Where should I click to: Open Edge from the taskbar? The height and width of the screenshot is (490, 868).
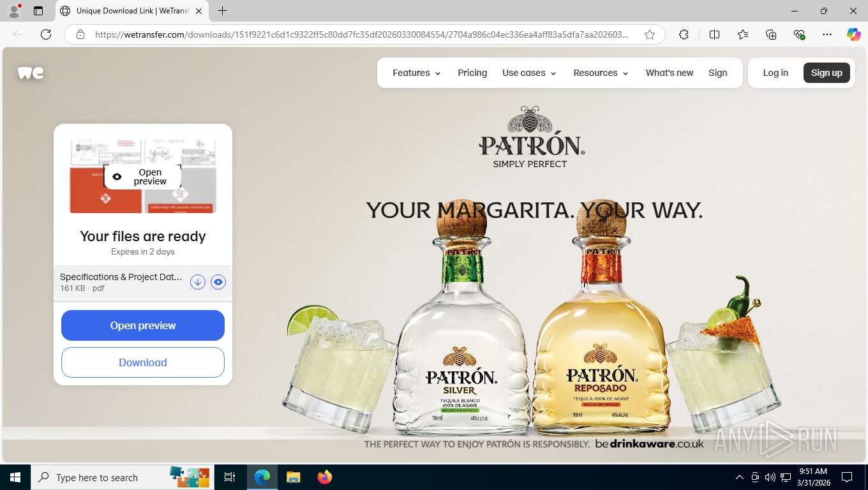tap(262, 477)
